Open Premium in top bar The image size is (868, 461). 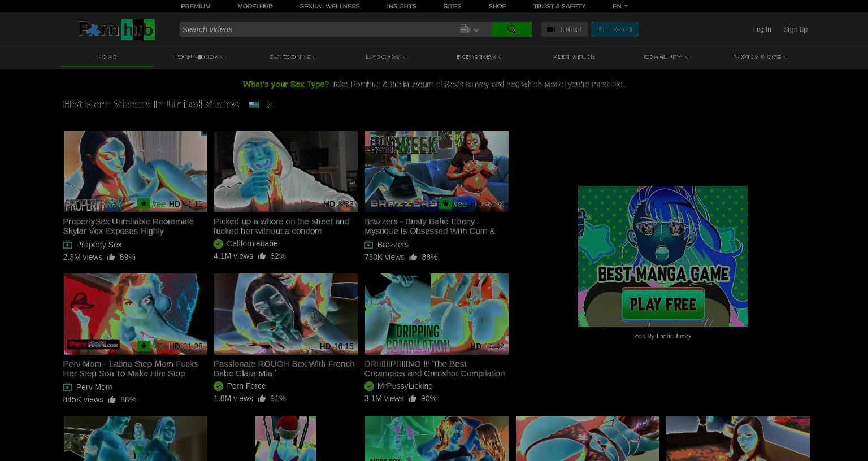[x=196, y=6]
